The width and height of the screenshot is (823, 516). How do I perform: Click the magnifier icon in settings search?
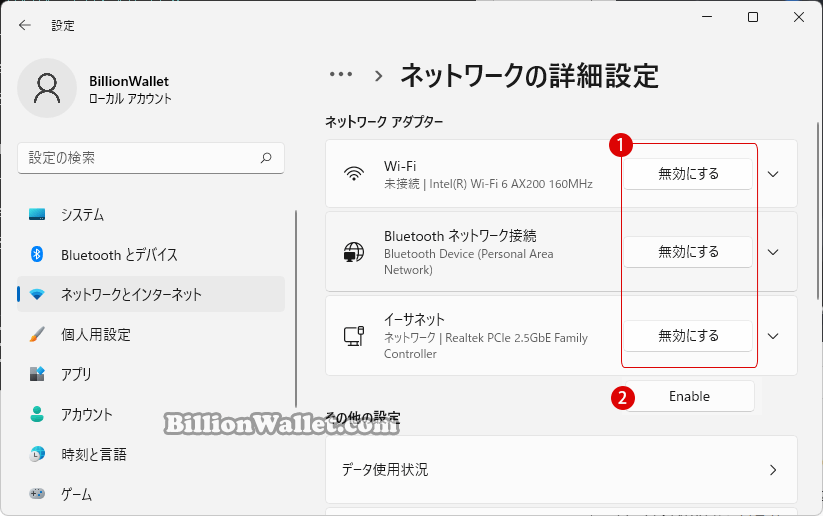click(266, 157)
